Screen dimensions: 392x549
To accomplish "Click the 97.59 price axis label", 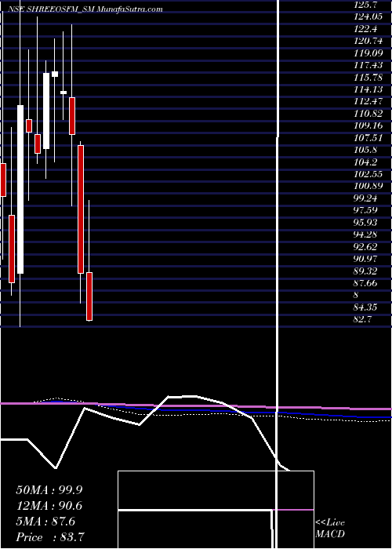I will coord(366,210).
